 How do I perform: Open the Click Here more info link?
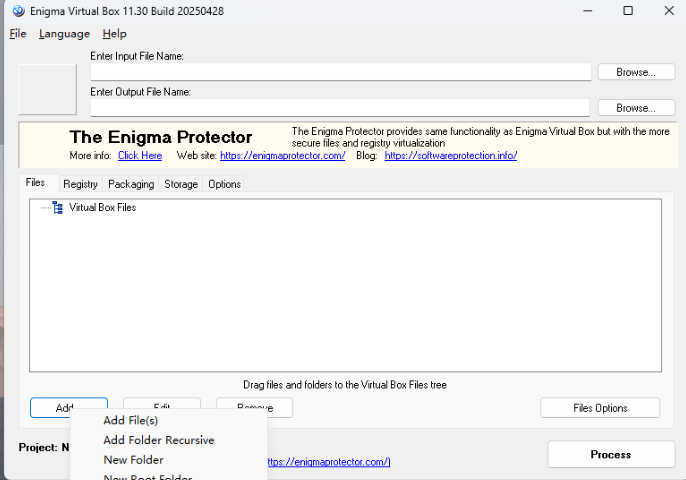click(140, 155)
